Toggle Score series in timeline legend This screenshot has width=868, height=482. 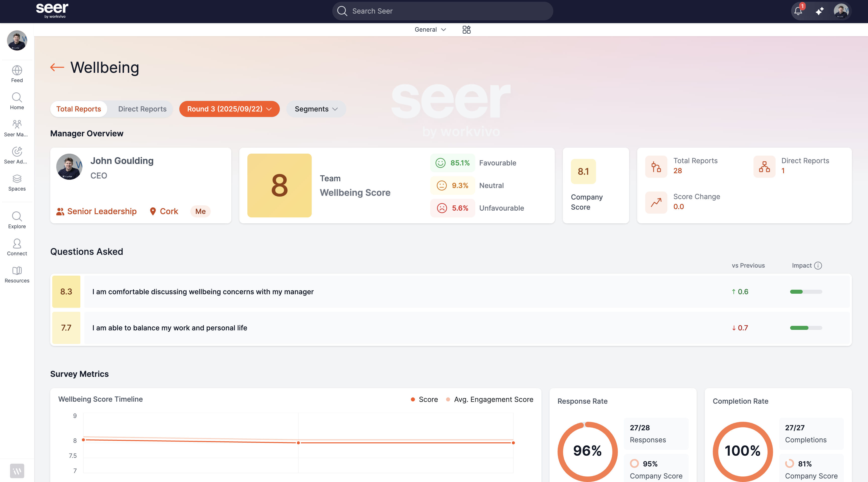424,399
